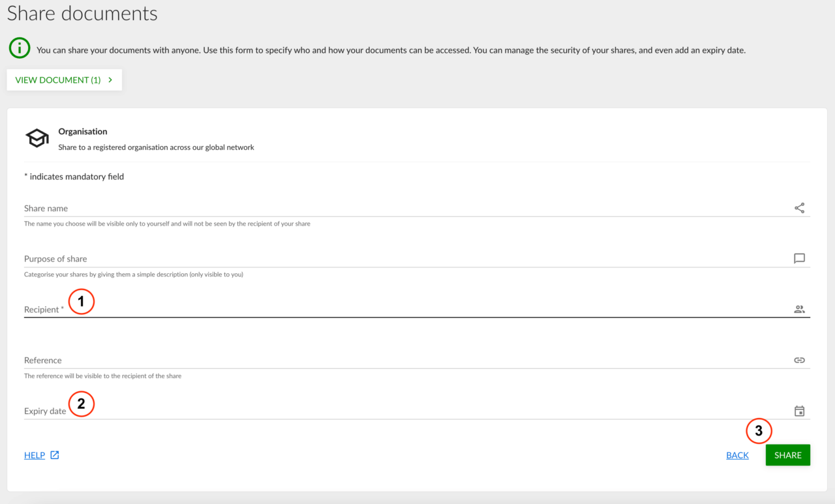This screenshot has width=835, height=504.
Task: Click the share icon beside Share name field
Action: (800, 207)
